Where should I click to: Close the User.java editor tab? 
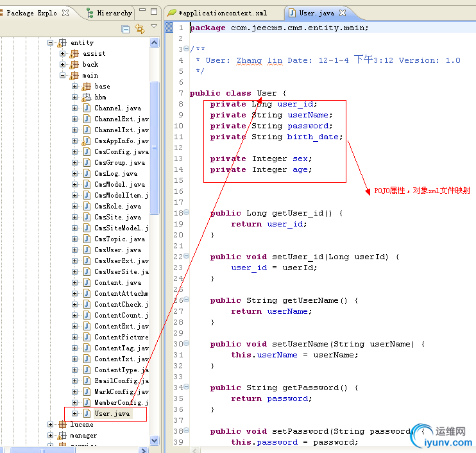tap(343, 13)
